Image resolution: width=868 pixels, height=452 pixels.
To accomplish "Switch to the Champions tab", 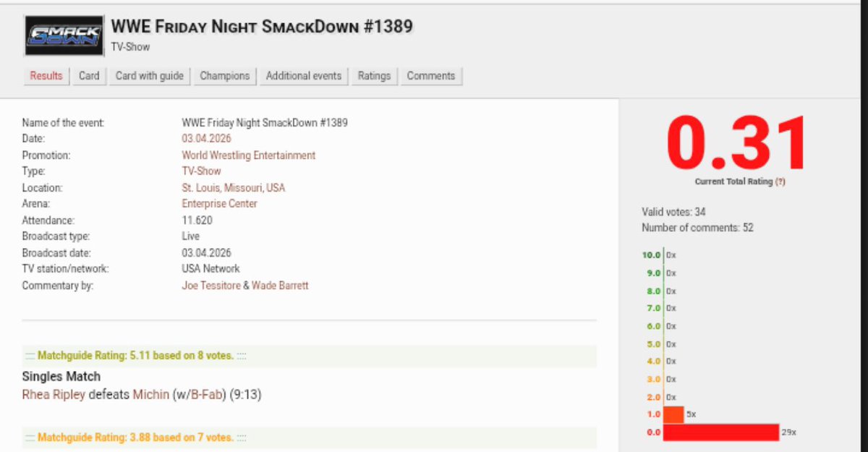I will click(x=225, y=76).
